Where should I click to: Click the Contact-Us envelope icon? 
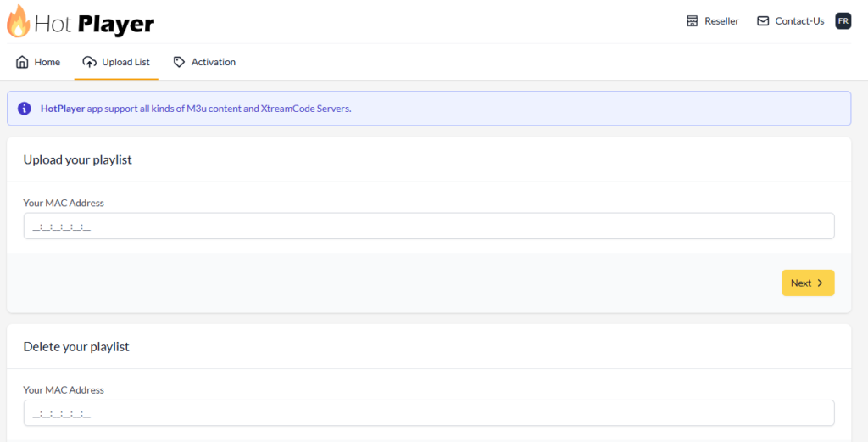tap(763, 21)
